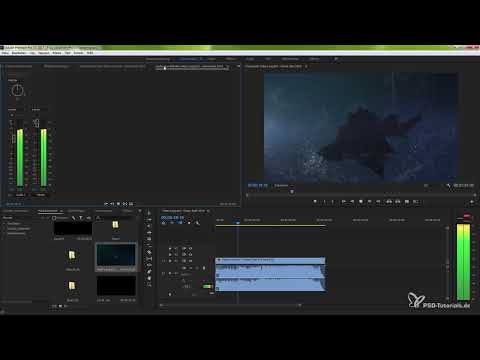Image resolution: width=480 pixels, height=360 pixels.
Task: Switch to the active audio clip mixer tab
Action: [x=193, y=66]
